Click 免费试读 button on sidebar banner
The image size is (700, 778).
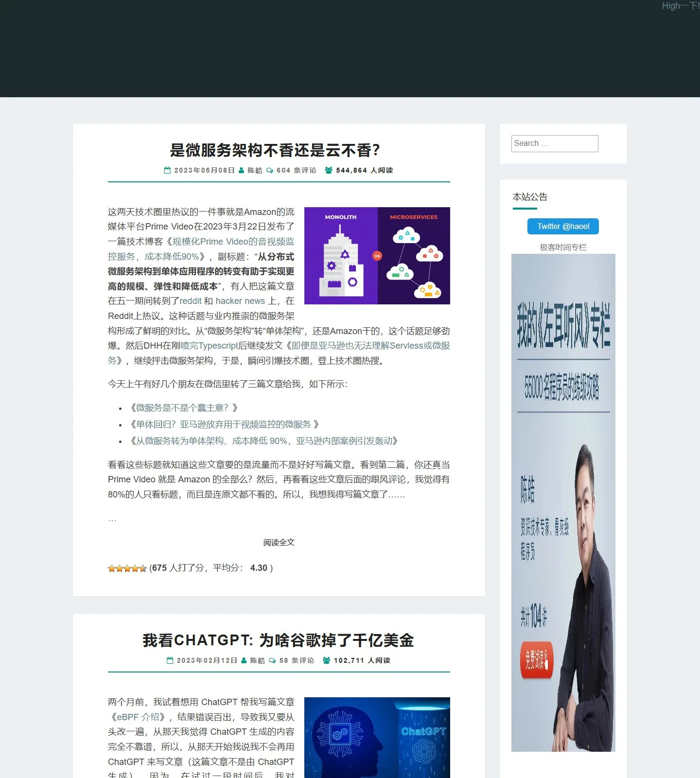(x=536, y=660)
